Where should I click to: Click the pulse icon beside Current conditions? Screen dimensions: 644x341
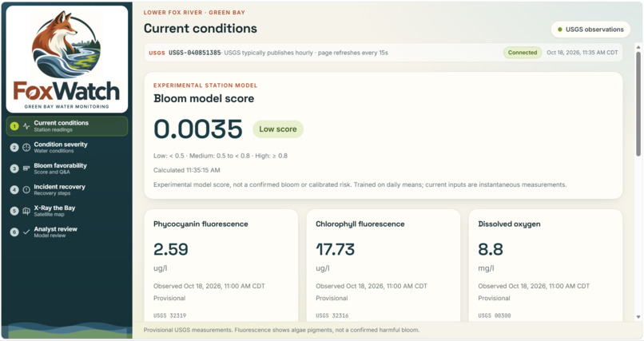point(26,126)
